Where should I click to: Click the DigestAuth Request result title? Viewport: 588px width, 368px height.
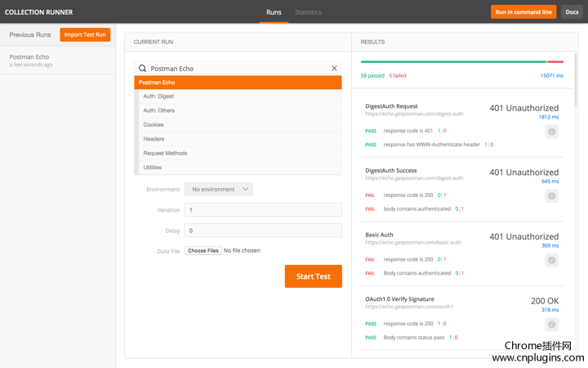point(391,106)
